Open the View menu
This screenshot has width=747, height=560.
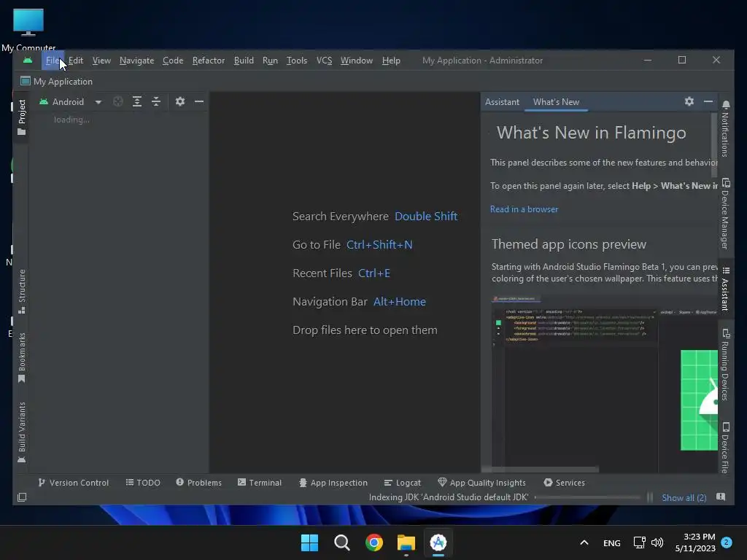101,61
